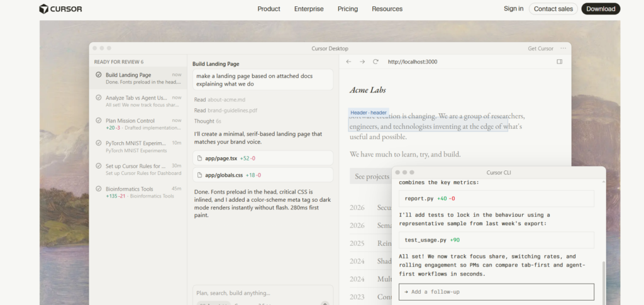Screen dimensions: 644x305
Task: Open the Bioinformatics Tools task
Action: [x=138, y=192]
